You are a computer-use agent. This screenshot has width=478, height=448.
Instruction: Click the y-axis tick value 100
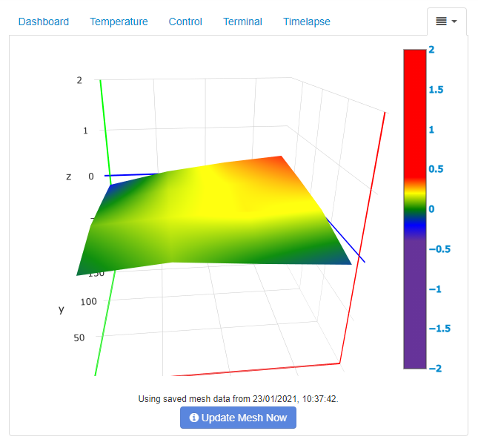coord(88,302)
